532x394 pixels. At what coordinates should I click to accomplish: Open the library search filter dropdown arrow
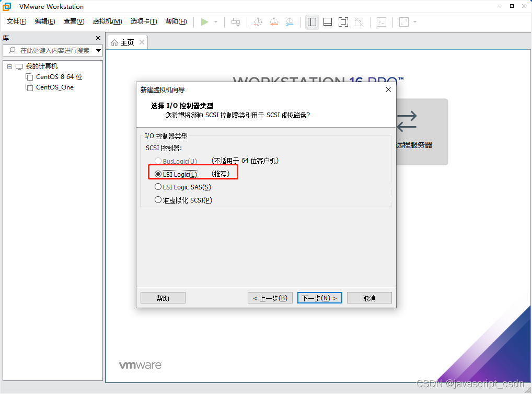pyautogui.click(x=98, y=51)
